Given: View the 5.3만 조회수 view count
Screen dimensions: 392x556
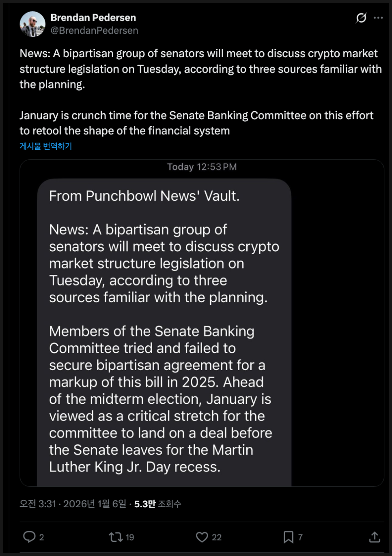Looking at the screenshot, I should (157, 504).
